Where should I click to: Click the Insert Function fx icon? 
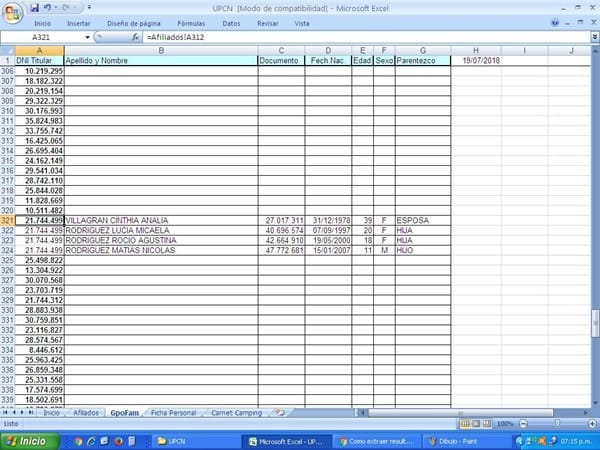(x=135, y=37)
